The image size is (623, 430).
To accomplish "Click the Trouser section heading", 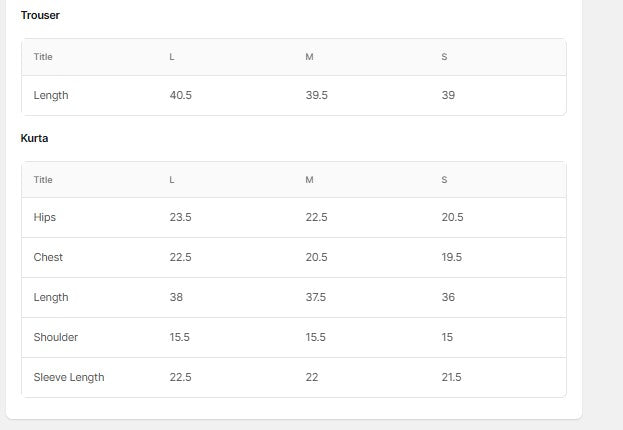I will [x=40, y=15].
